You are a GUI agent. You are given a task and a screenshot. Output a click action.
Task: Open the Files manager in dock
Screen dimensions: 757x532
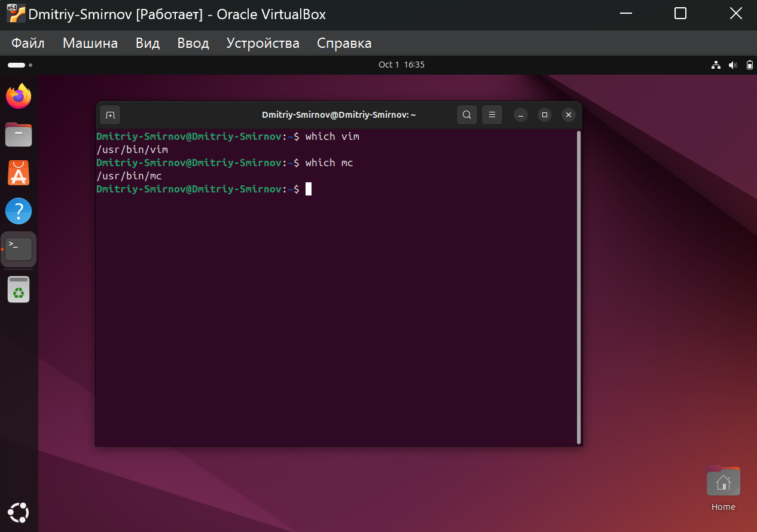(19, 134)
